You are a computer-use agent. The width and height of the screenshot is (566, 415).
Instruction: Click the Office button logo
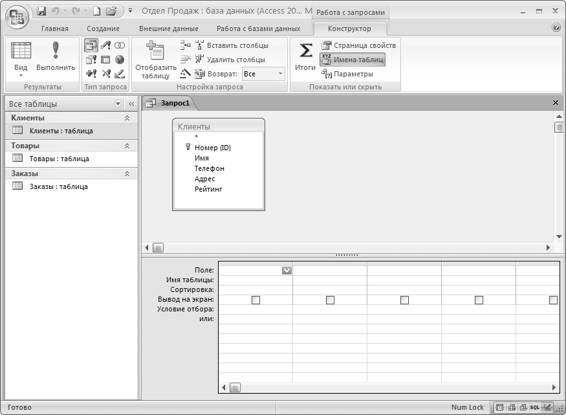17,17
